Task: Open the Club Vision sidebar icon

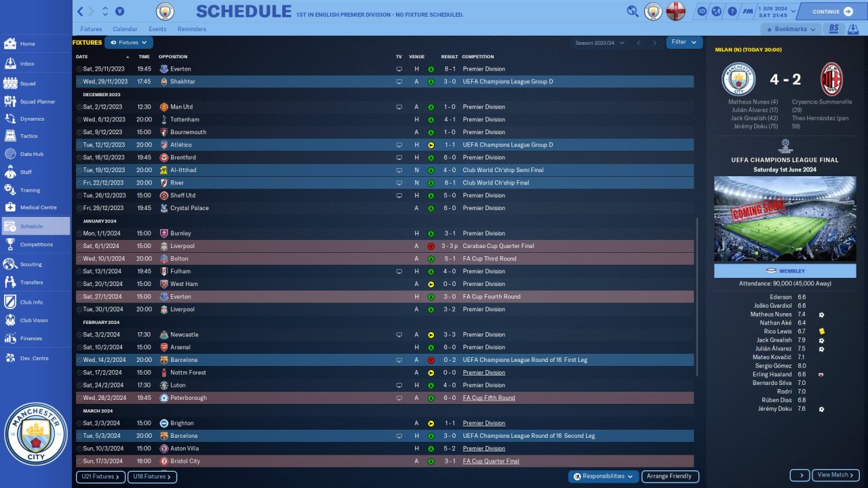Action: (10, 321)
